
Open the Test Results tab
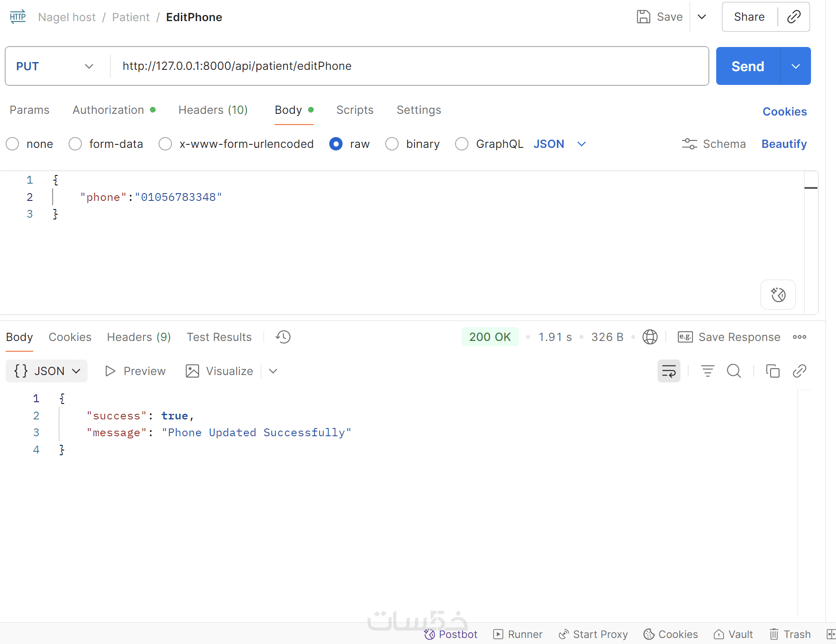pos(219,337)
